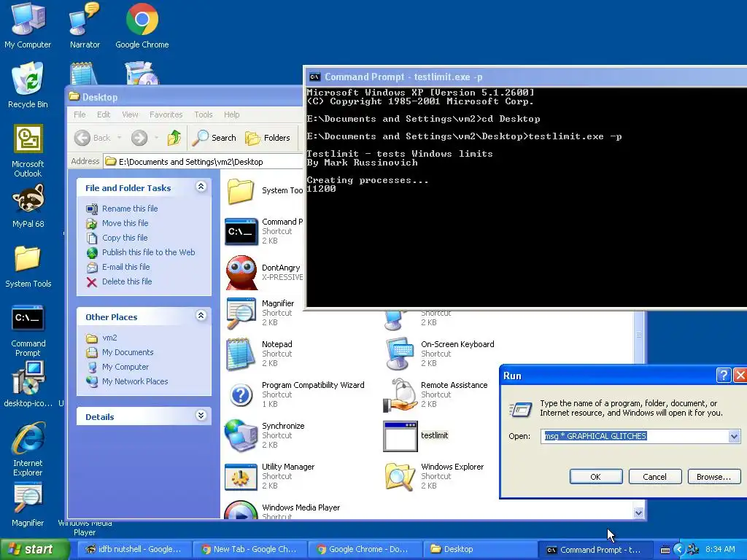The width and height of the screenshot is (747, 560).
Task: Open Forward button history dropdown arrow
Action: tap(156, 138)
